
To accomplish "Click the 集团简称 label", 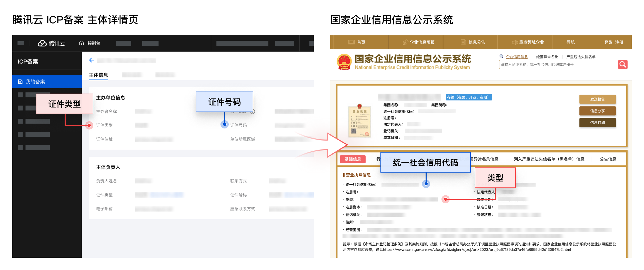I will tap(439, 105).
